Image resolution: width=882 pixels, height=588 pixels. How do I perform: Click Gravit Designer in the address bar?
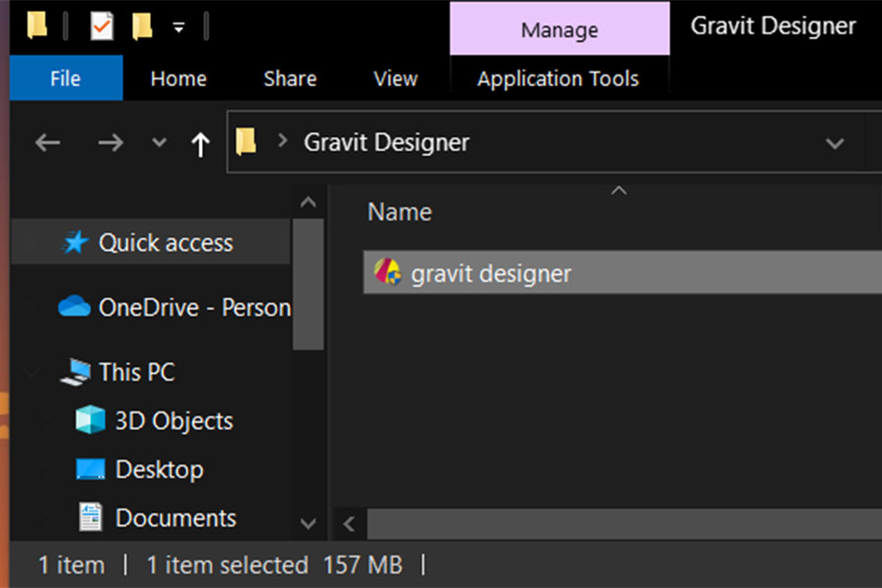(386, 142)
